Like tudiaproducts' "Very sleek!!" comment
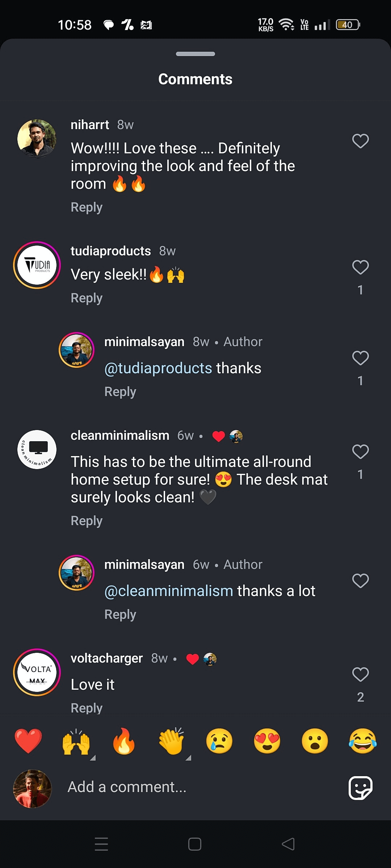The image size is (391, 868). pos(360,267)
